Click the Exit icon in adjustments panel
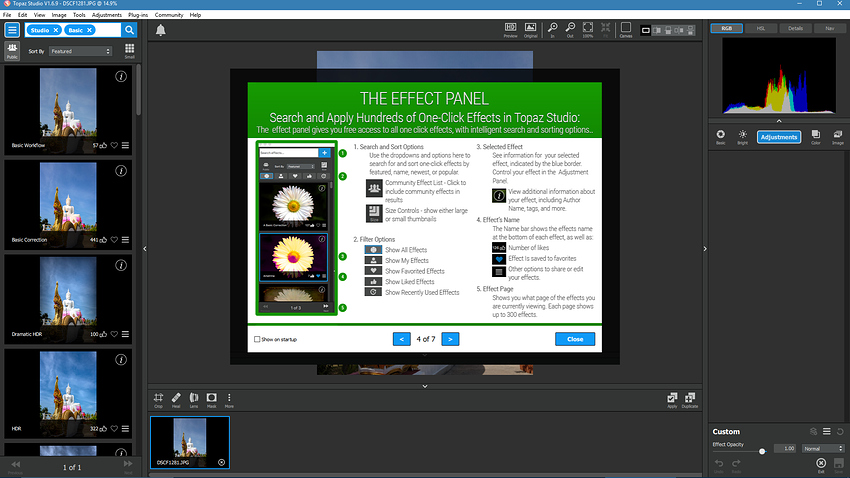This screenshot has width=850, height=478. pyautogui.click(x=821, y=464)
